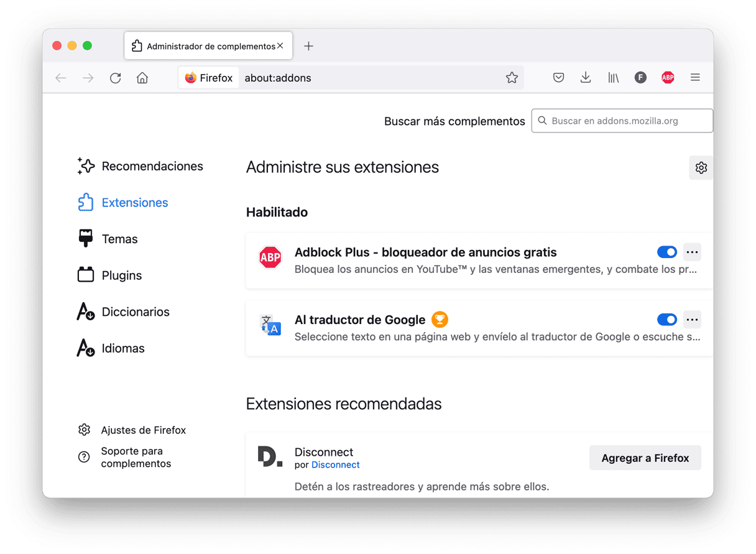This screenshot has height=554, width=756.
Task: Click the Adblock Plus toolbar icon
Action: click(668, 78)
